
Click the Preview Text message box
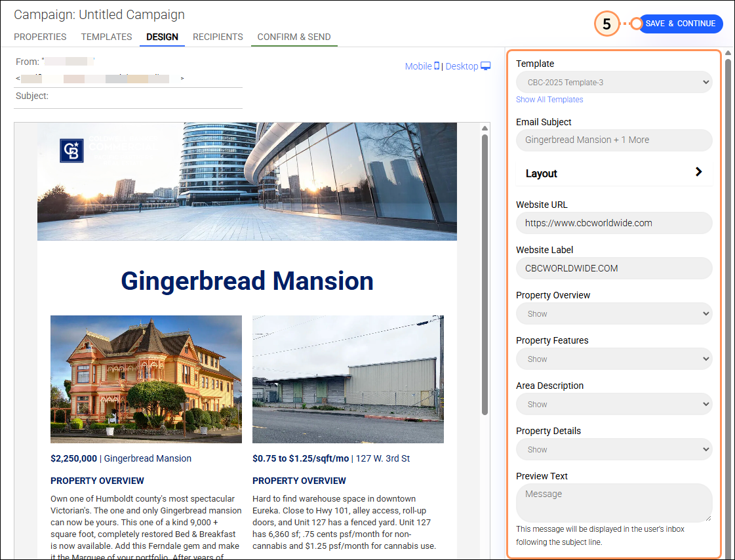[x=614, y=503]
